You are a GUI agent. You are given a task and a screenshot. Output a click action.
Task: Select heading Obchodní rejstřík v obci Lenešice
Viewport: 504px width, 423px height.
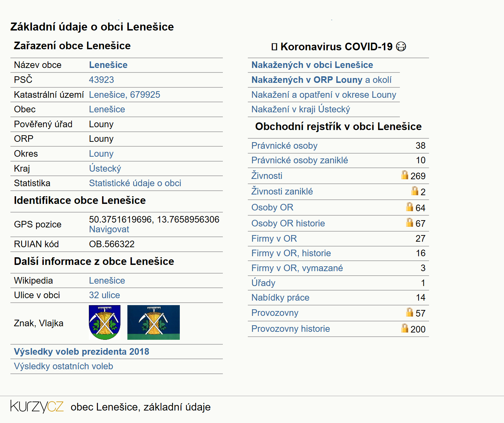pos(338,127)
